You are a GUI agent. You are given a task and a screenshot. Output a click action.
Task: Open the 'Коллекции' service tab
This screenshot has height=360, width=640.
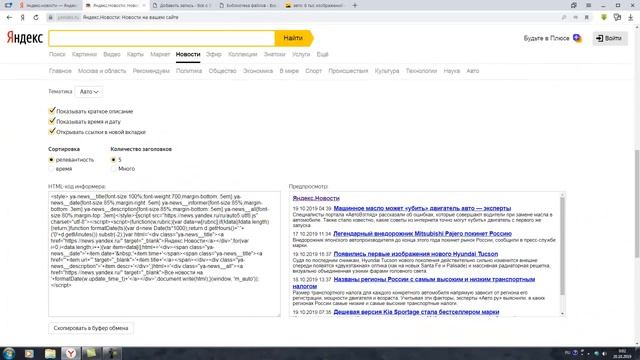[242, 54]
